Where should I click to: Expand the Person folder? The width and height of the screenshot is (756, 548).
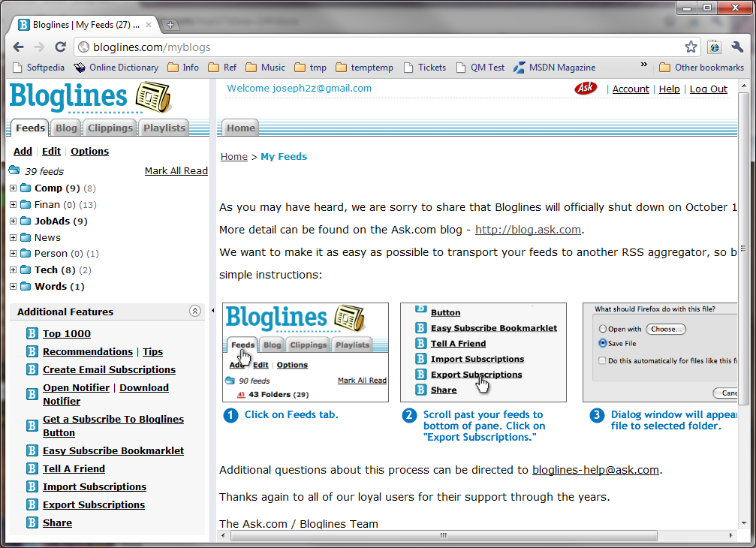pyautogui.click(x=13, y=253)
